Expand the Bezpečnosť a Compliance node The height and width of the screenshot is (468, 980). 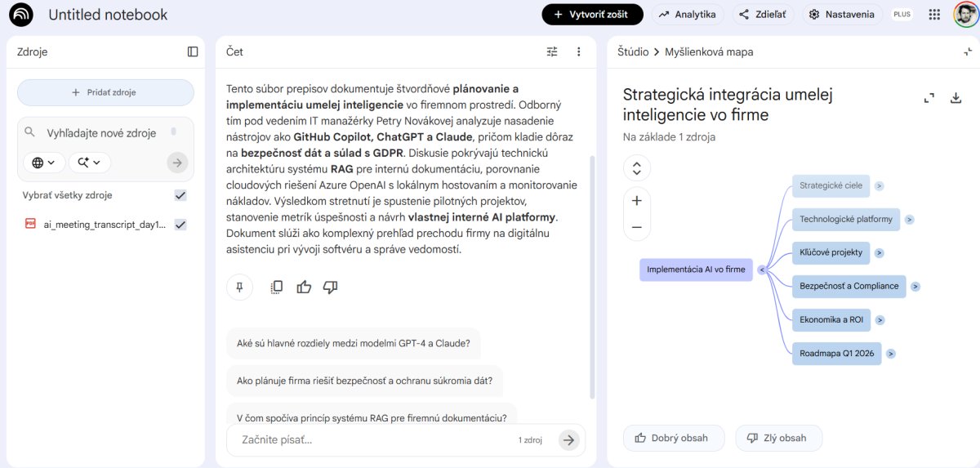click(x=915, y=286)
